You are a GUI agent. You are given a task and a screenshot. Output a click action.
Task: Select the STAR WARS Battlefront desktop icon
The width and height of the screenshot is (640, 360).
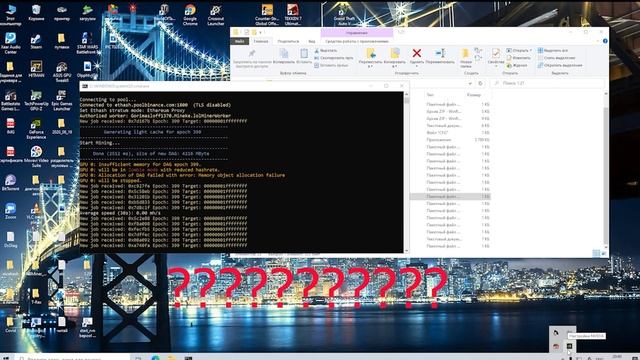[87, 43]
